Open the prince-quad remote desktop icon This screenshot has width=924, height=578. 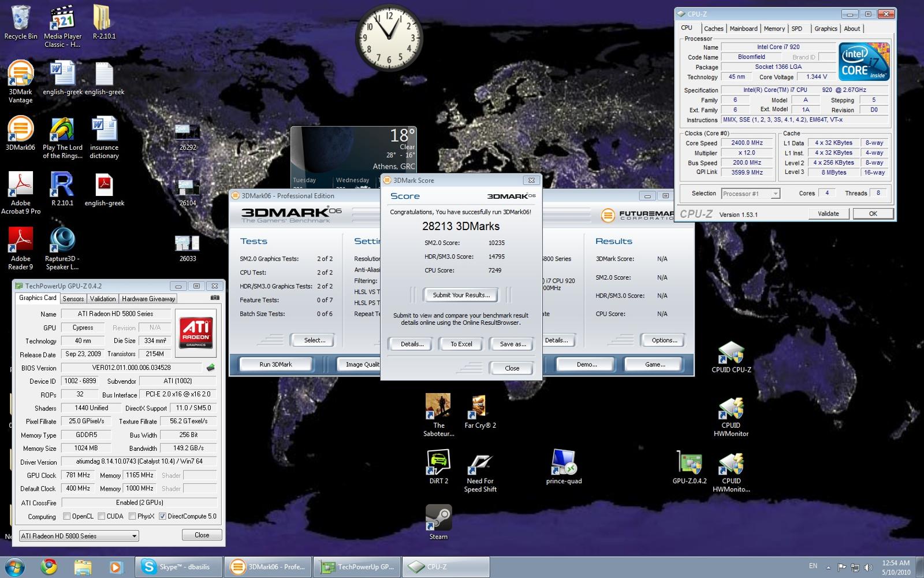pos(564,467)
